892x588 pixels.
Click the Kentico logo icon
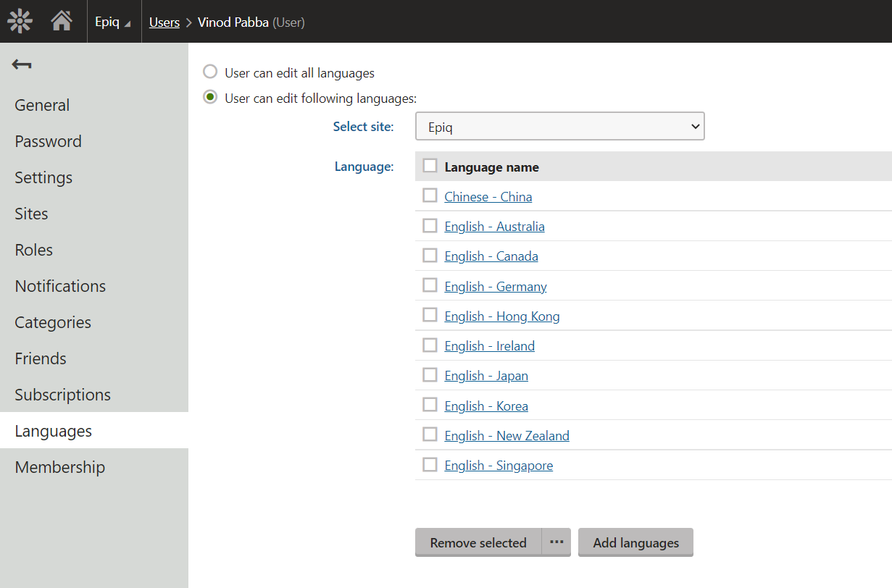pyautogui.click(x=20, y=22)
